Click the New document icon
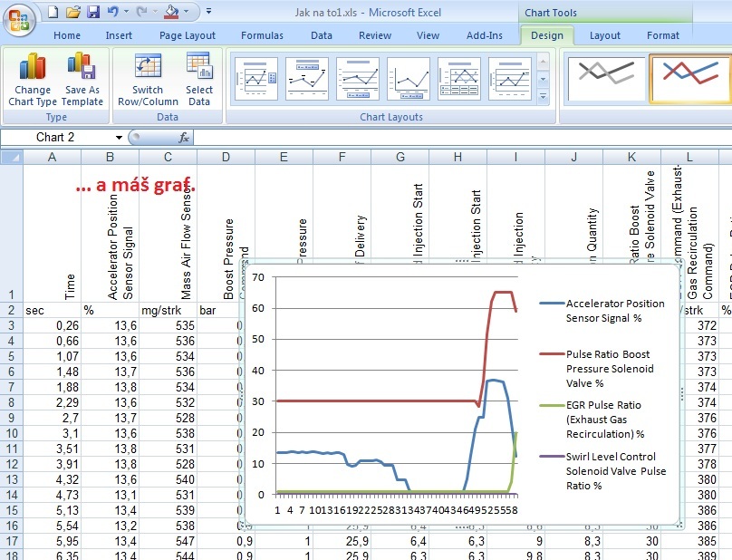Viewport: 732px width, 560px height. tap(53, 12)
